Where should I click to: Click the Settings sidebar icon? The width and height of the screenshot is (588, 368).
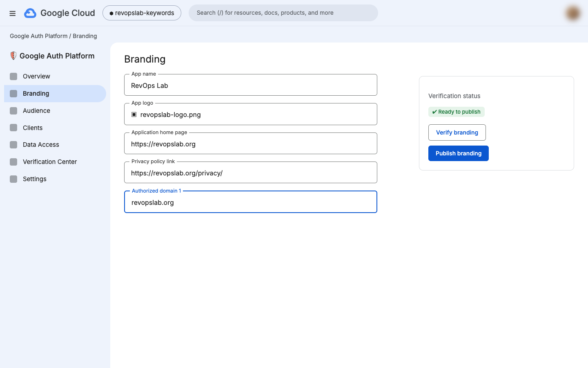(x=13, y=179)
